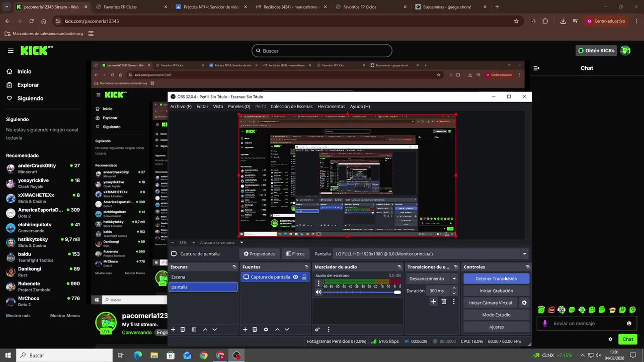Click Enviar un mensaje chat field
The image size is (644, 362).
[x=587, y=323]
